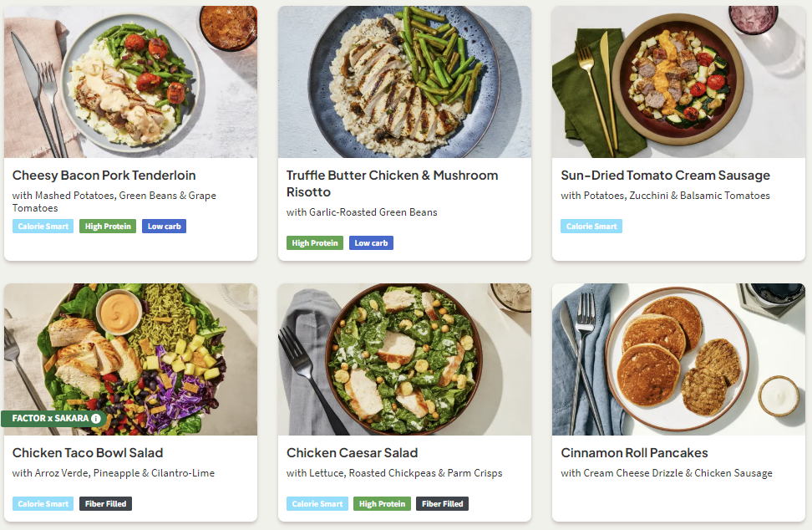
Task: Select Fiber Filled tag on Chicken Taco Bowl
Action: (105, 504)
